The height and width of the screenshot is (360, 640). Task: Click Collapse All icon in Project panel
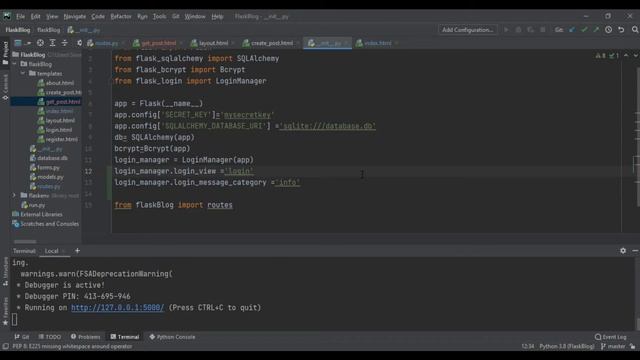pos(64,43)
